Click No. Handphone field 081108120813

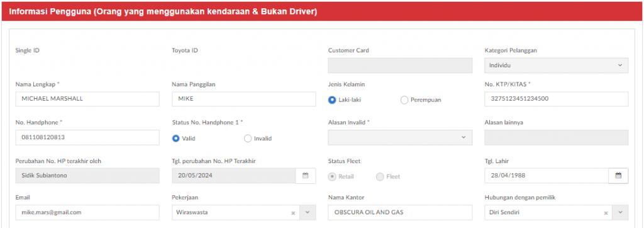tap(87, 137)
